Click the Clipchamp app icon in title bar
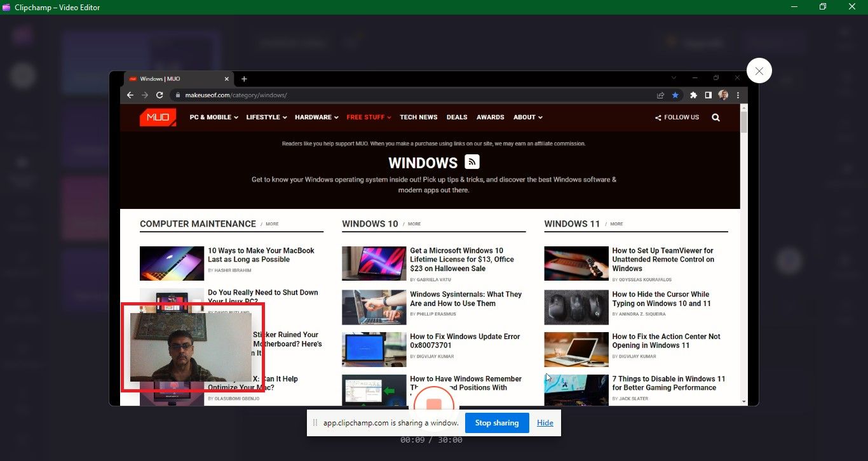 (x=6, y=7)
